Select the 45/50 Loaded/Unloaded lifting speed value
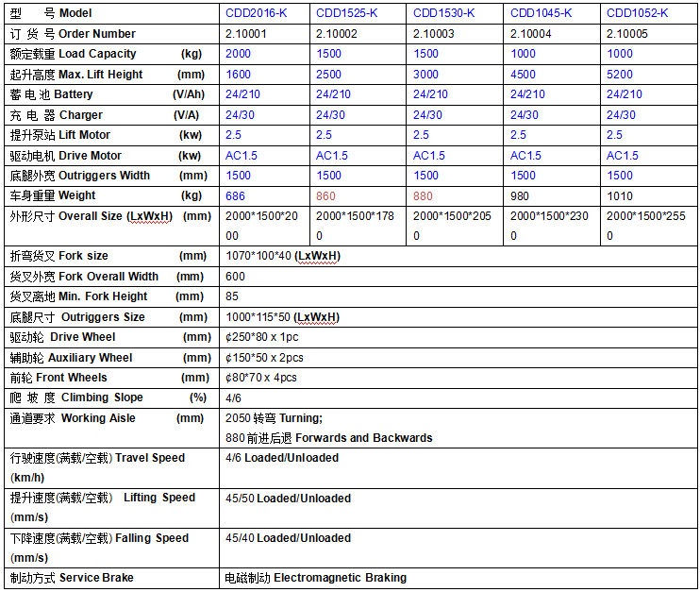This screenshot has width=700, height=592. point(288,499)
